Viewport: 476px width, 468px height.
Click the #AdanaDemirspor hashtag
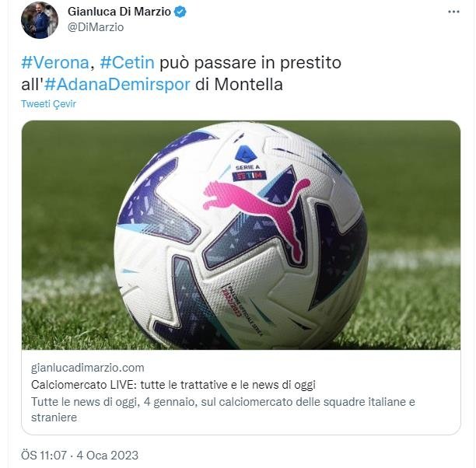point(123,84)
